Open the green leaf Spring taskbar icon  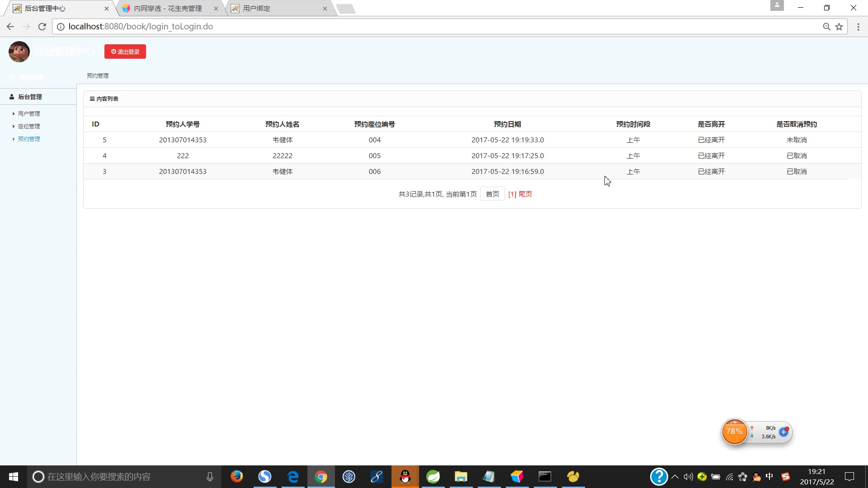click(433, 477)
